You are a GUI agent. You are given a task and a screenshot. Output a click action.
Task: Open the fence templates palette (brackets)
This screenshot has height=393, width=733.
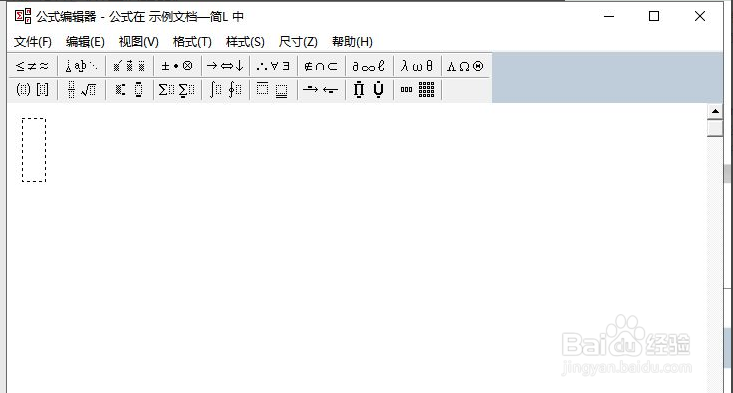(x=32, y=89)
